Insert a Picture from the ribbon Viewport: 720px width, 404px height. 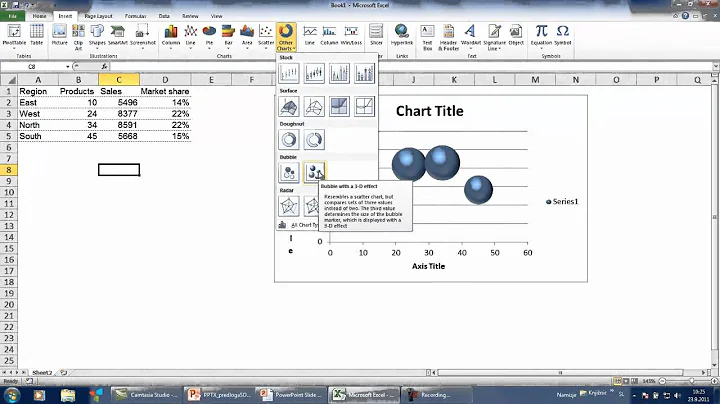click(x=59, y=36)
